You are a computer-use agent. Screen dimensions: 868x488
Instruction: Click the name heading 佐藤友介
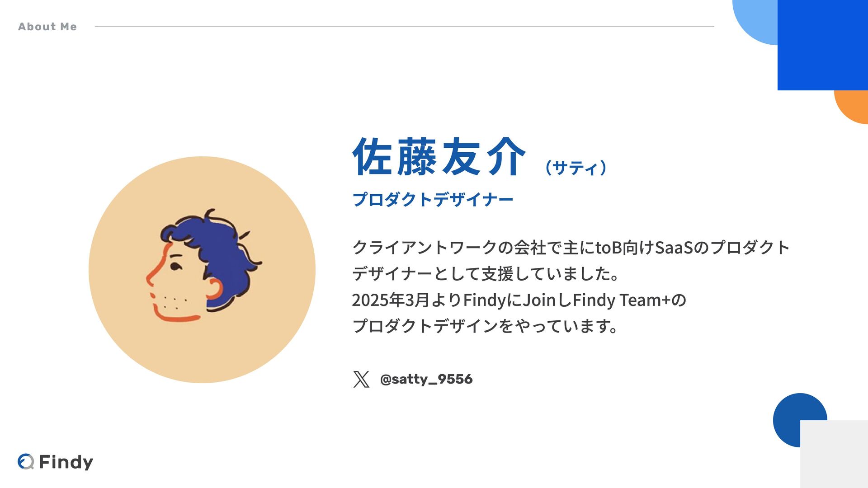(x=439, y=157)
